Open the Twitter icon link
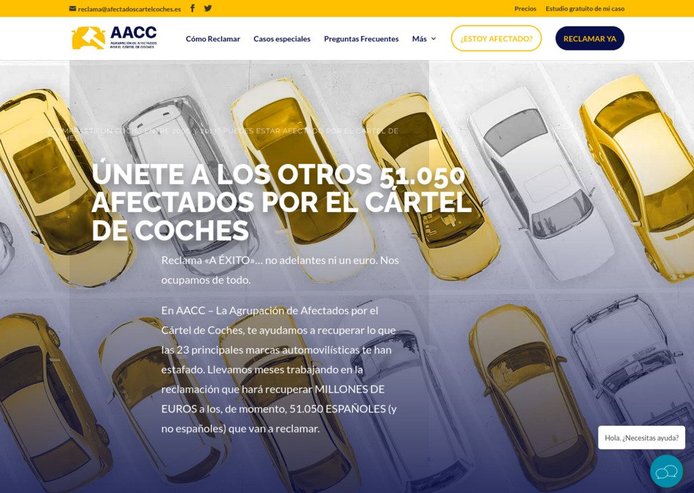This screenshot has width=694, height=493. pos(208,8)
